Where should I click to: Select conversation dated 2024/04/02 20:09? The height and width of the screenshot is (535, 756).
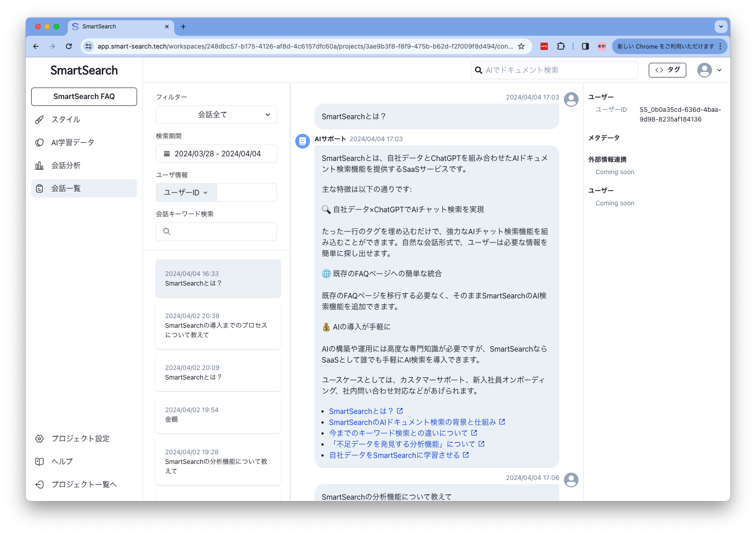point(218,372)
